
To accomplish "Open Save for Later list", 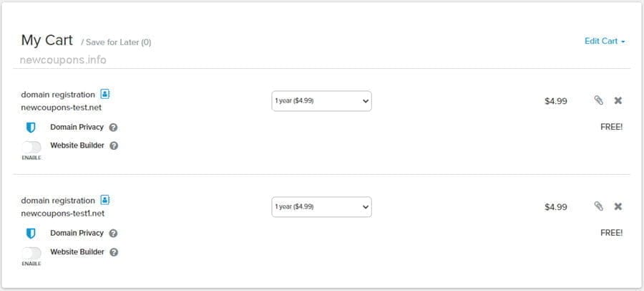I will click(118, 42).
